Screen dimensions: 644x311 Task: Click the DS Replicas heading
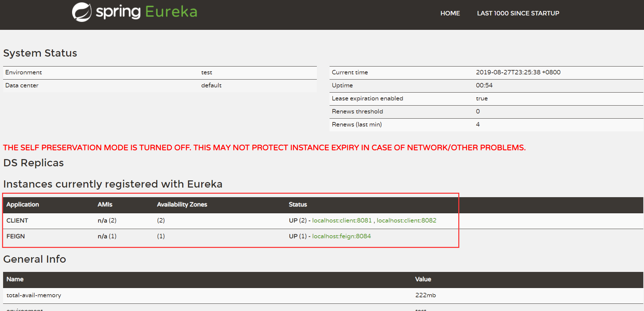[34, 163]
